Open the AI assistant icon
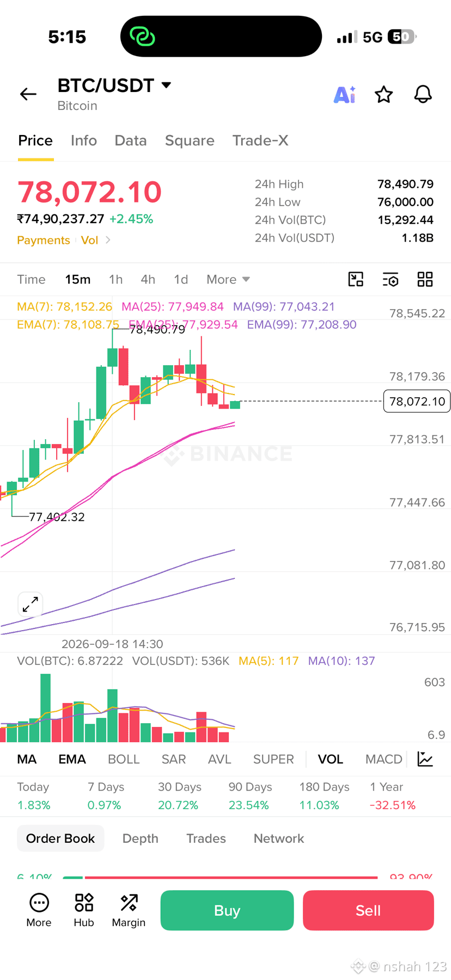This screenshot has width=451, height=980. point(344,95)
